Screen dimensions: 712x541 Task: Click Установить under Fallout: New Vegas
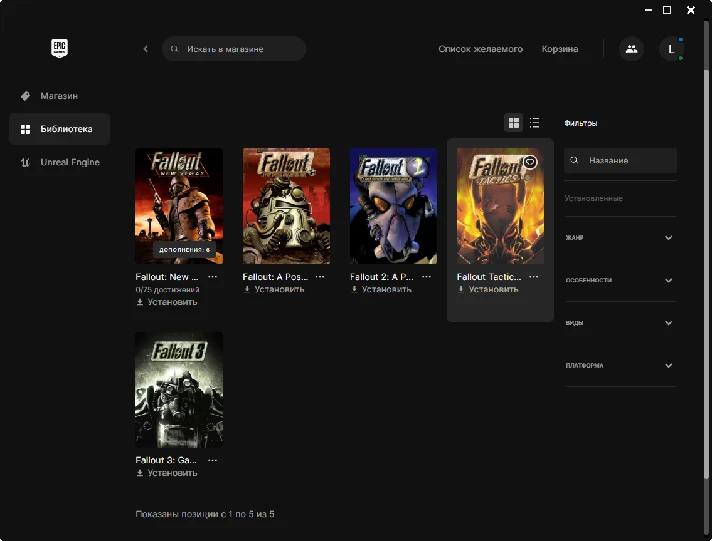(167, 301)
